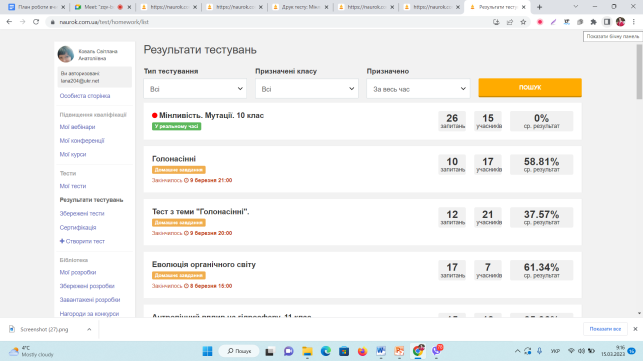
Task: Show hidden tray icons chevron
Action: click(518, 351)
